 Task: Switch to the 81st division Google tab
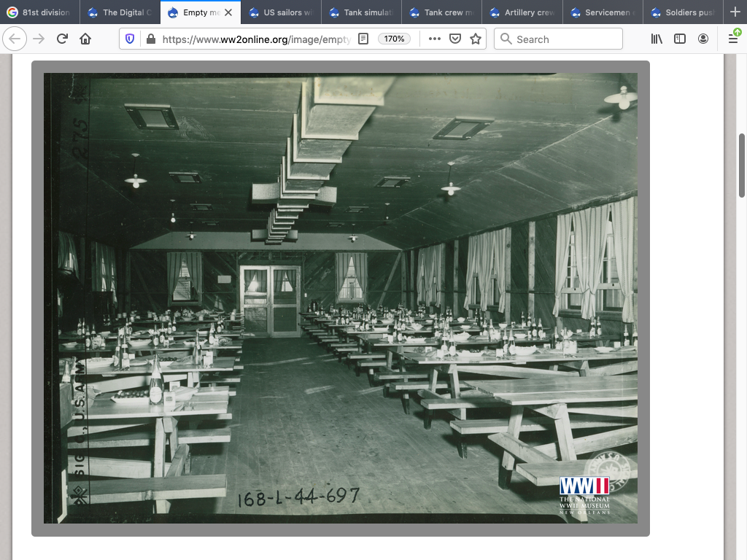(x=40, y=12)
